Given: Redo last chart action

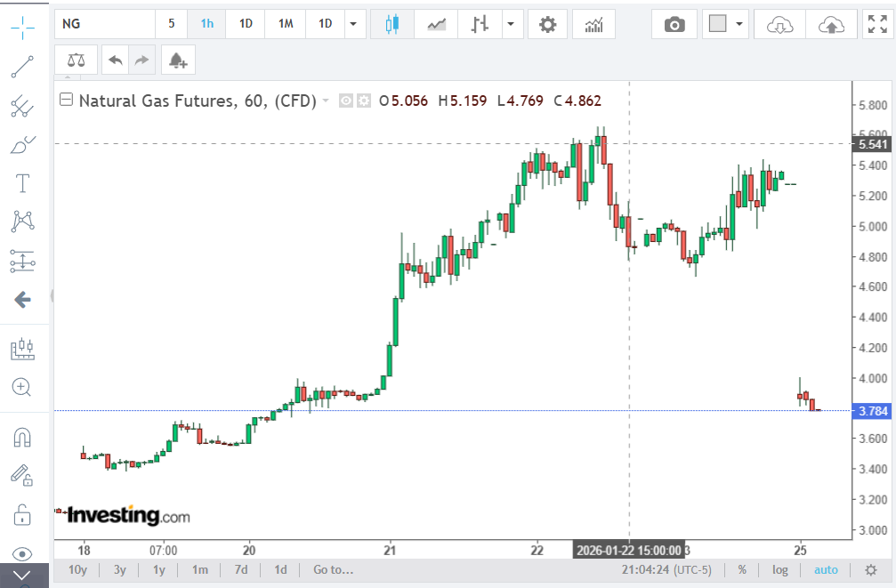Looking at the screenshot, I should 141,60.
